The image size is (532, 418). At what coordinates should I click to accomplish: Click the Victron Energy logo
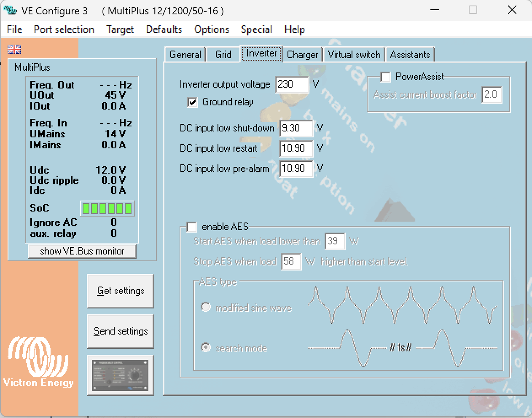click(38, 362)
